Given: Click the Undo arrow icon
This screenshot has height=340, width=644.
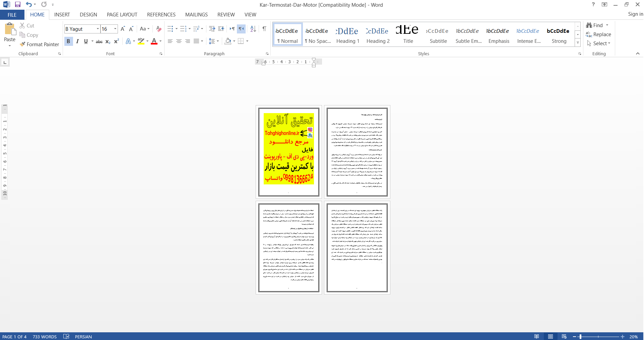Looking at the screenshot, I should pos(29,4).
